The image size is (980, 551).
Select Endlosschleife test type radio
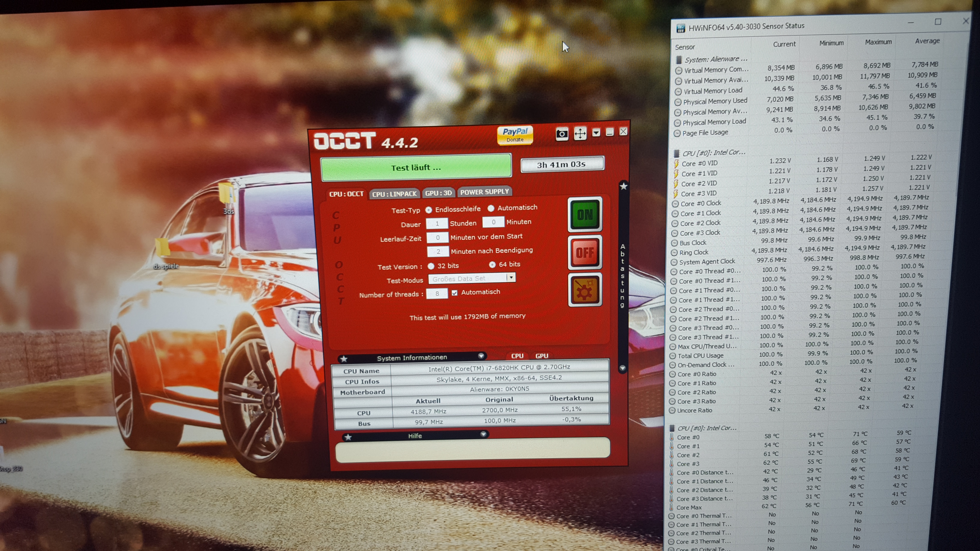pyautogui.click(x=429, y=210)
